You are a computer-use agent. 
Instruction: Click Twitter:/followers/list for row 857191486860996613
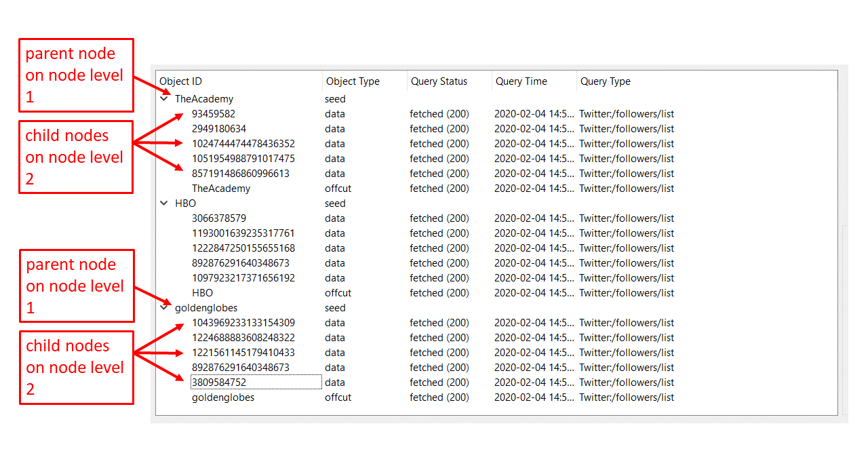point(627,174)
